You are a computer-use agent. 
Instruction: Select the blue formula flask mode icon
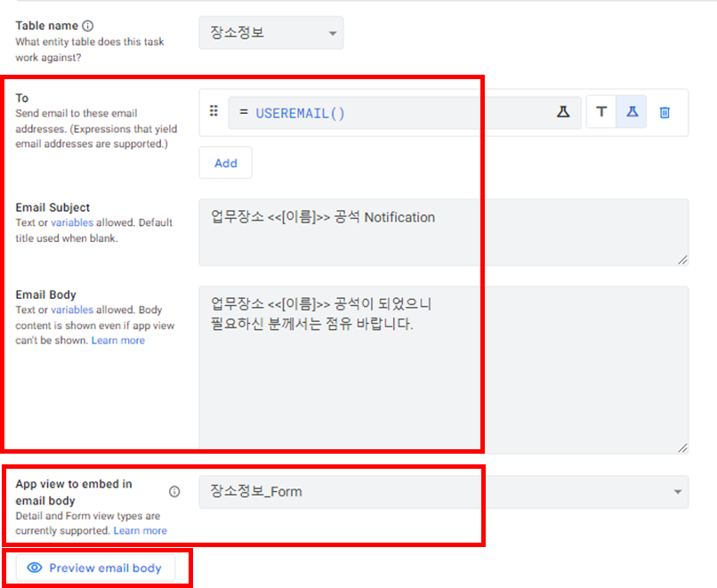coord(631,111)
